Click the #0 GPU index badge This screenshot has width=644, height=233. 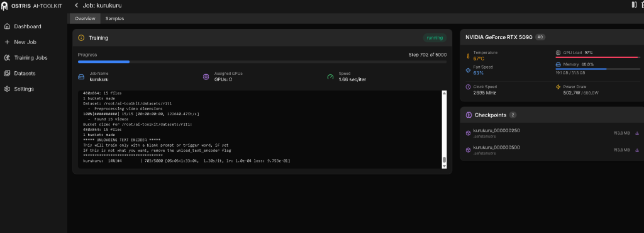[x=540, y=37]
